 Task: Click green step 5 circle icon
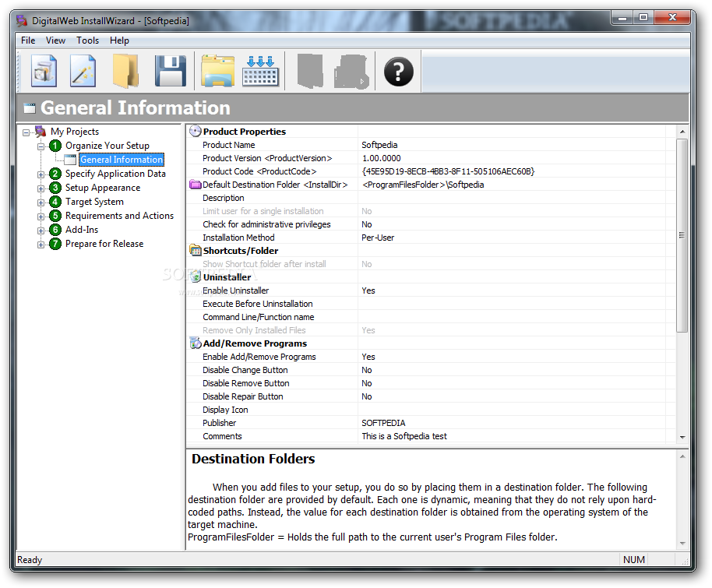(55, 216)
